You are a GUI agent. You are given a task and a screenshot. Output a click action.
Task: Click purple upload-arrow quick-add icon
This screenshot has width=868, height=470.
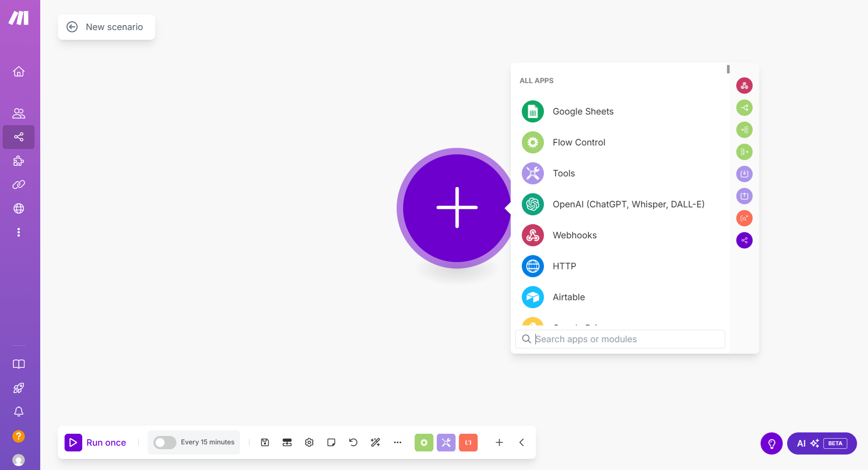point(744,196)
